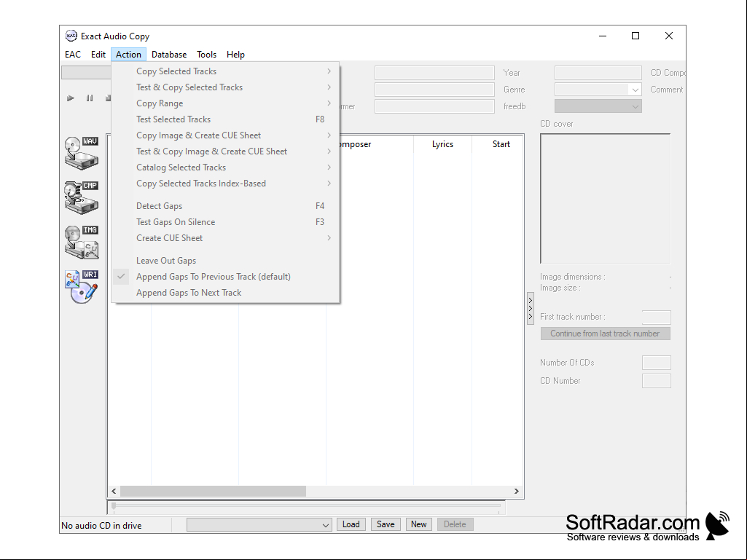
Task: Open the Tools menu
Action: point(207,55)
